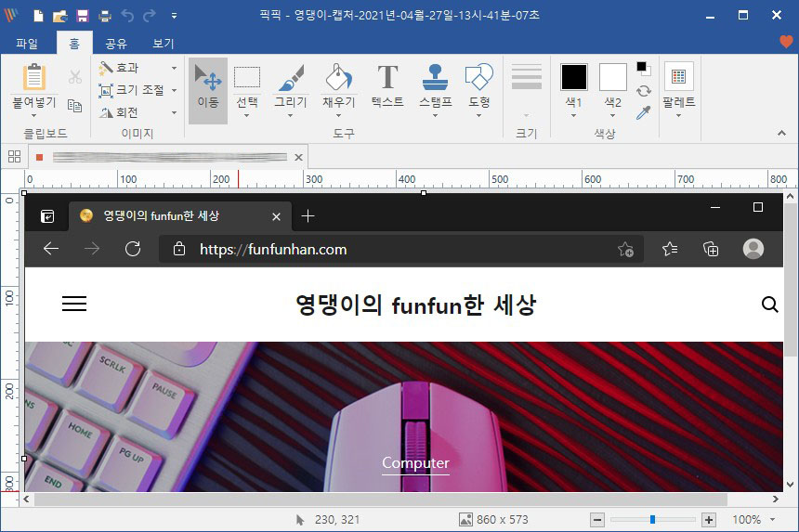The width and height of the screenshot is (799, 532).
Task: Click the captured browser's back arrow
Action: click(51, 249)
